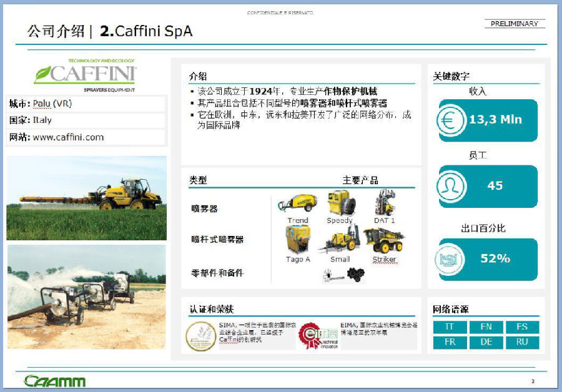Click the EIMA exhibition description text
The width and height of the screenshot is (562, 392).
point(379,328)
